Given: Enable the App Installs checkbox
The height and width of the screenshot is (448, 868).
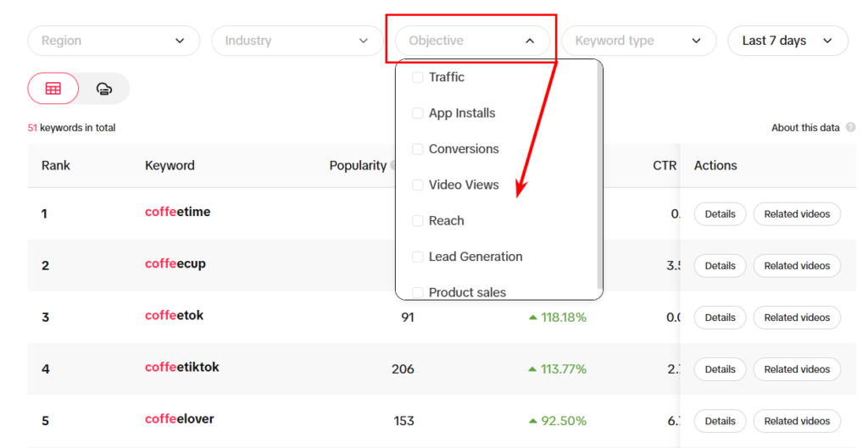Looking at the screenshot, I should click(417, 113).
